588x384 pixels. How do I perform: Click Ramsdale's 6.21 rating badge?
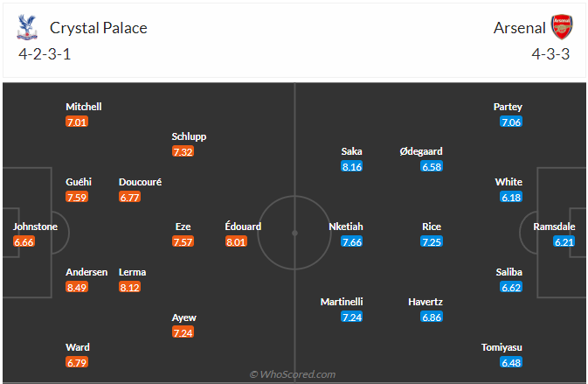pyautogui.click(x=564, y=241)
